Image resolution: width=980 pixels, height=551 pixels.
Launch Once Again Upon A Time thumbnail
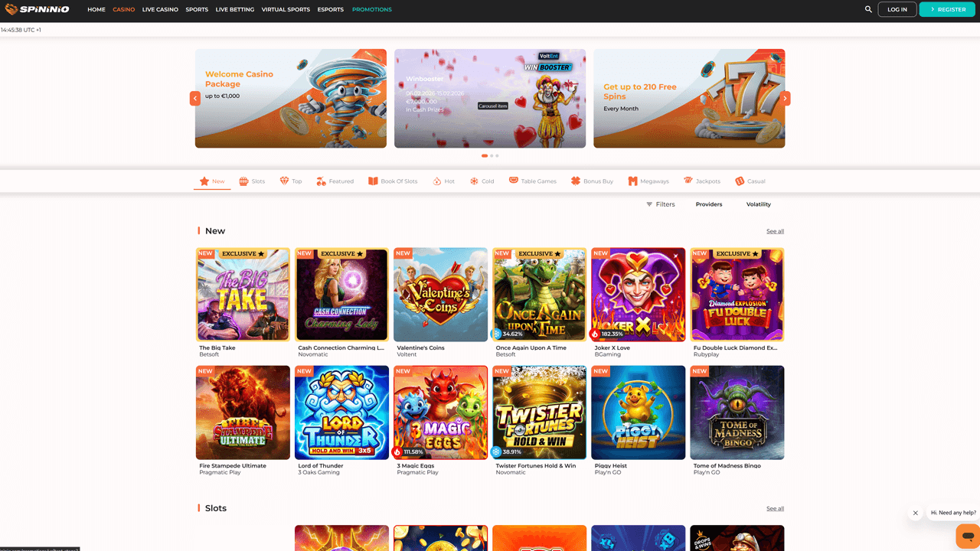coord(539,295)
